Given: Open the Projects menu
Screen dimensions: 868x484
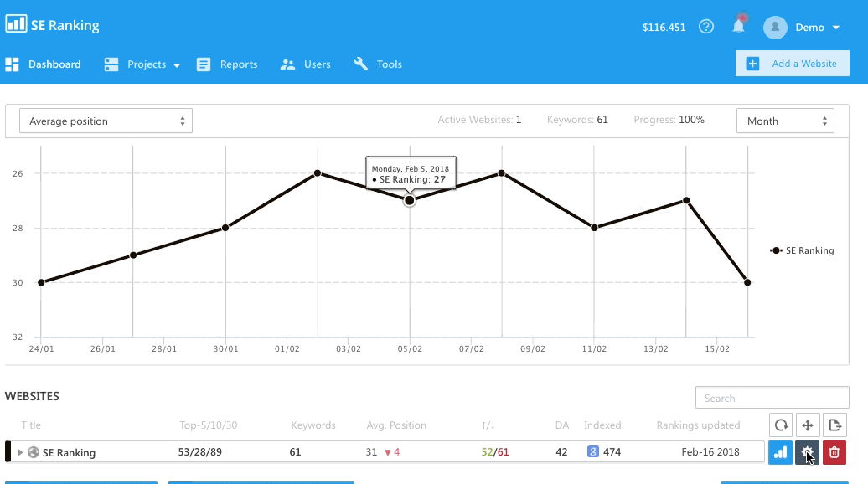Looking at the screenshot, I should point(147,64).
